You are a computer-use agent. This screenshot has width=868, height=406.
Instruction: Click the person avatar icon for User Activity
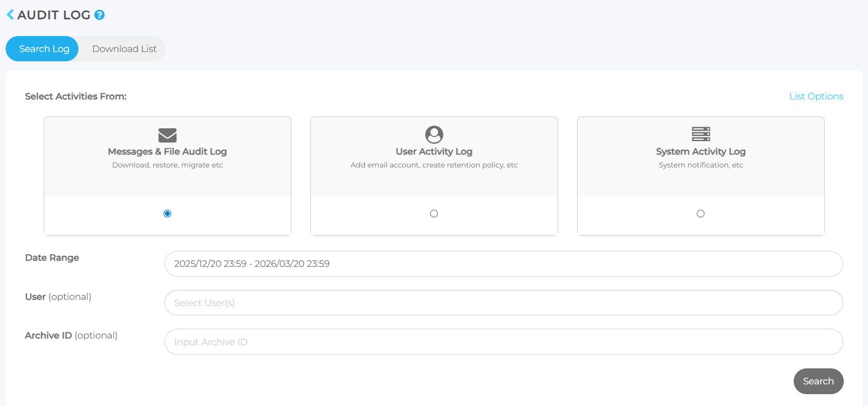coord(434,134)
